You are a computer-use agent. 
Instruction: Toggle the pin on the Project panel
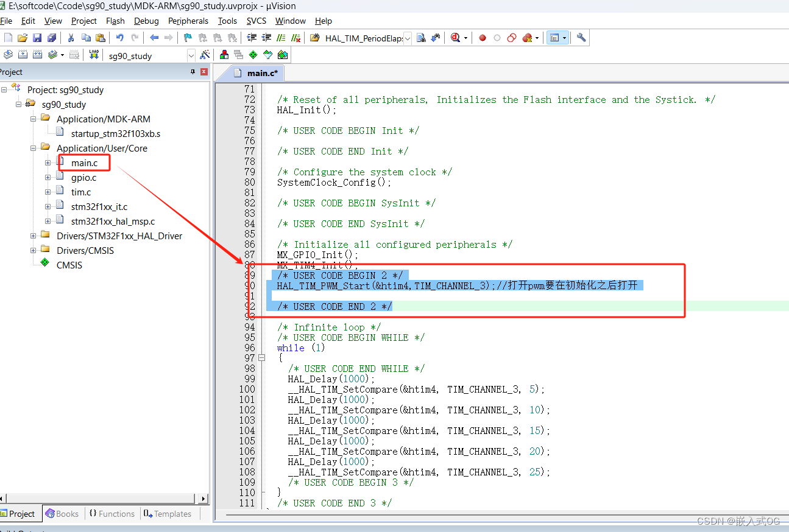click(193, 72)
